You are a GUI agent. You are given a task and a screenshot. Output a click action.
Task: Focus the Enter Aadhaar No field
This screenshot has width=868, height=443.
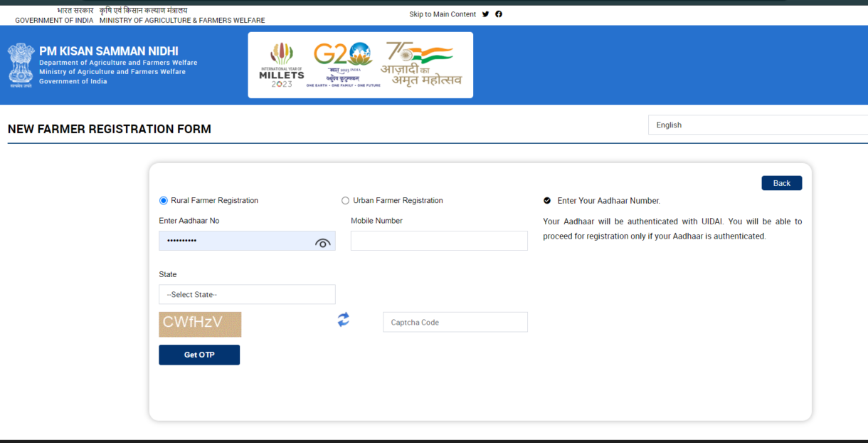[247, 241]
